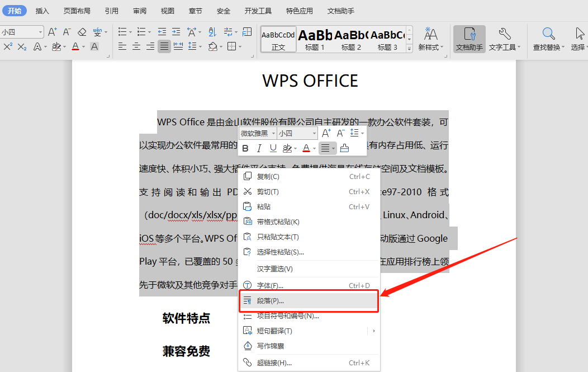The height and width of the screenshot is (372, 588).
Task: Toggle italic in the mini toolbar
Action: [x=259, y=148]
